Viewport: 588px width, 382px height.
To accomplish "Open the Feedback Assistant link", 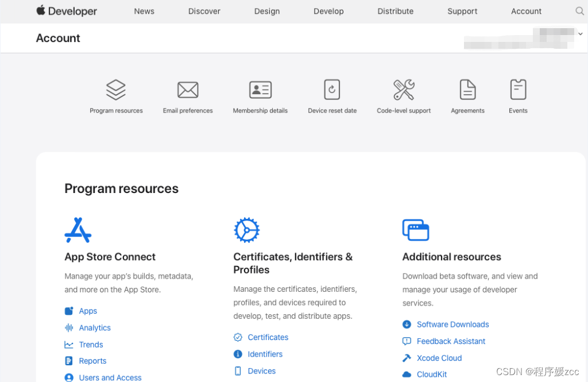I will click(451, 341).
